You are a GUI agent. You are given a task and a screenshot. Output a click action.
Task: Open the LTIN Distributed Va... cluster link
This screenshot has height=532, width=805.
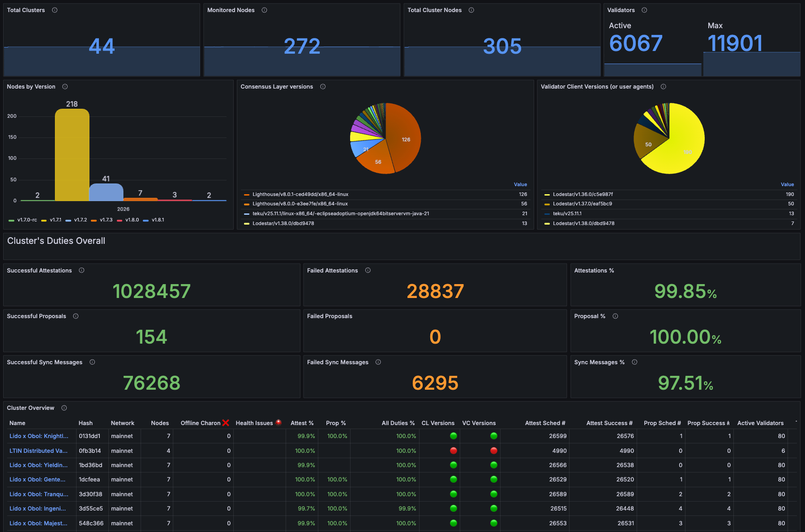coord(39,451)
